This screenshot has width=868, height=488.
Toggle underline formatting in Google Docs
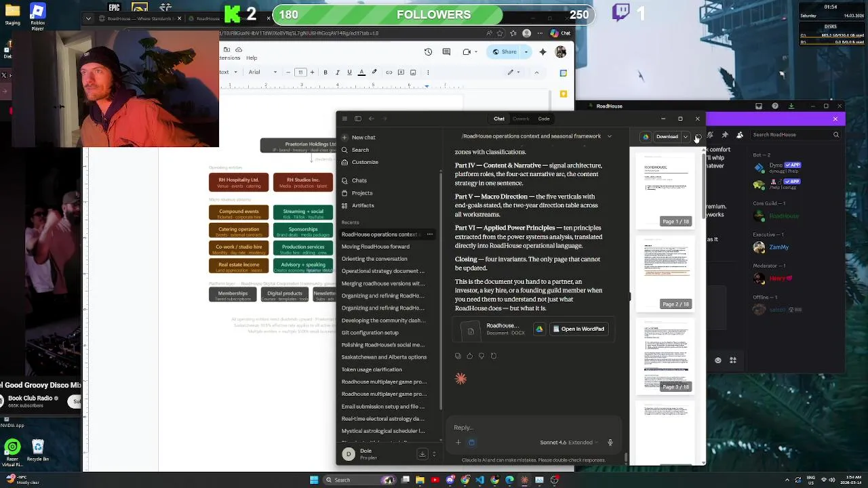(x=349, y=73)
